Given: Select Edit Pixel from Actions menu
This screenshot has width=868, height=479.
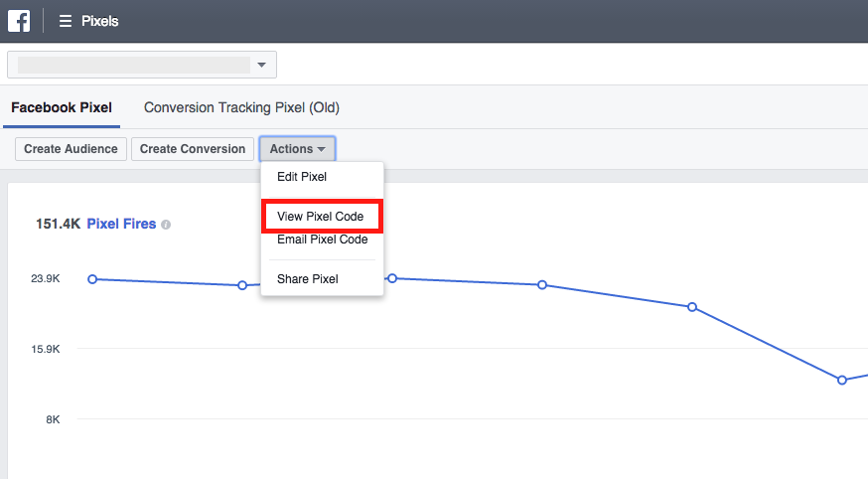Looking at the screenshot, I should click(x=302, y=177).
